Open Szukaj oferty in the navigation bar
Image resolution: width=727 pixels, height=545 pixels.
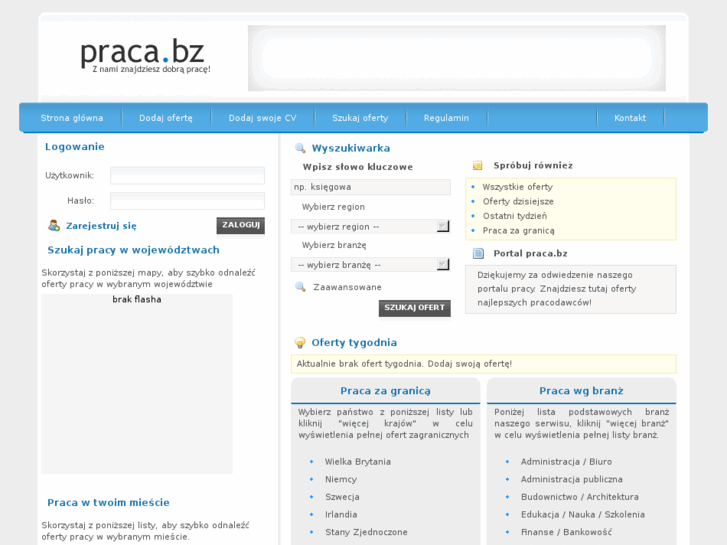(x=360, y=118)
